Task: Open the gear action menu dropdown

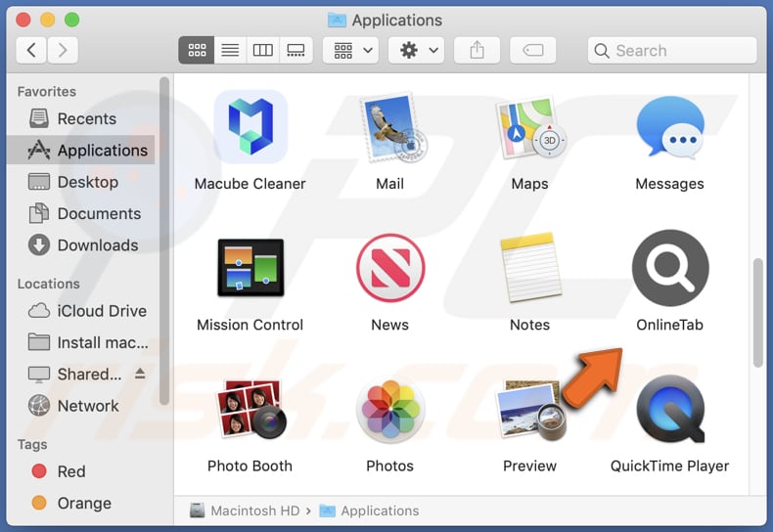Action: tap(416, 50)
